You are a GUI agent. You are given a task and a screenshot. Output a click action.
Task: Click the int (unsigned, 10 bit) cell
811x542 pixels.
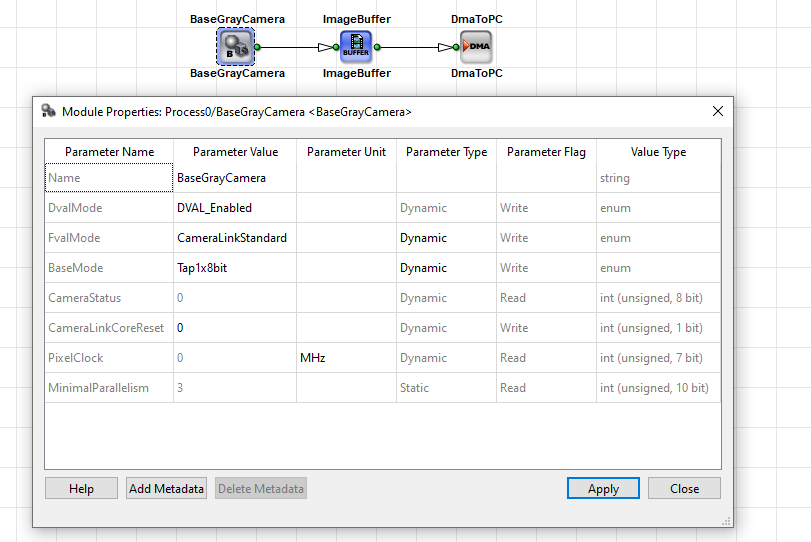[658, 388]
